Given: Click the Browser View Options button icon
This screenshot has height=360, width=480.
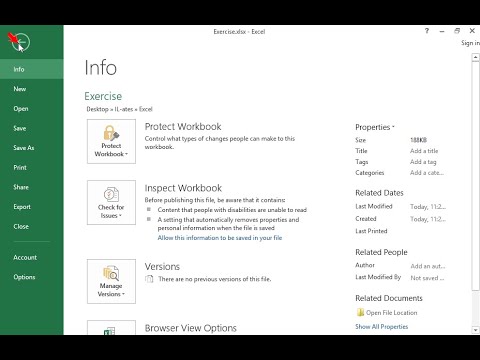Looking at the screenshot, I should point(111,328).
